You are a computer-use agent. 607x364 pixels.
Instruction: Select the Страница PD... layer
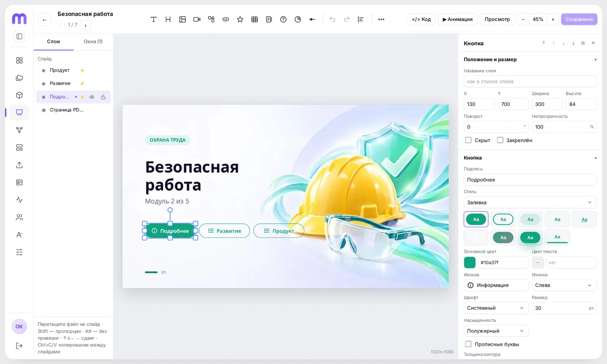[x=73, y=110]
